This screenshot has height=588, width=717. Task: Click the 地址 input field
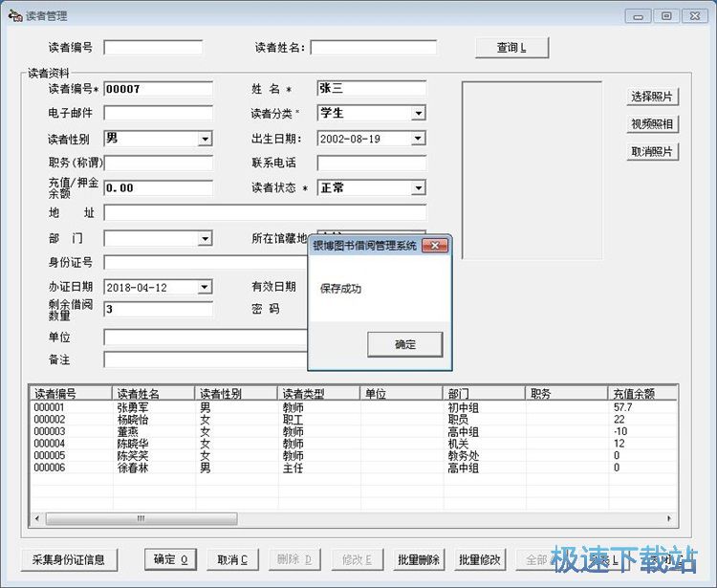point(265,212)
